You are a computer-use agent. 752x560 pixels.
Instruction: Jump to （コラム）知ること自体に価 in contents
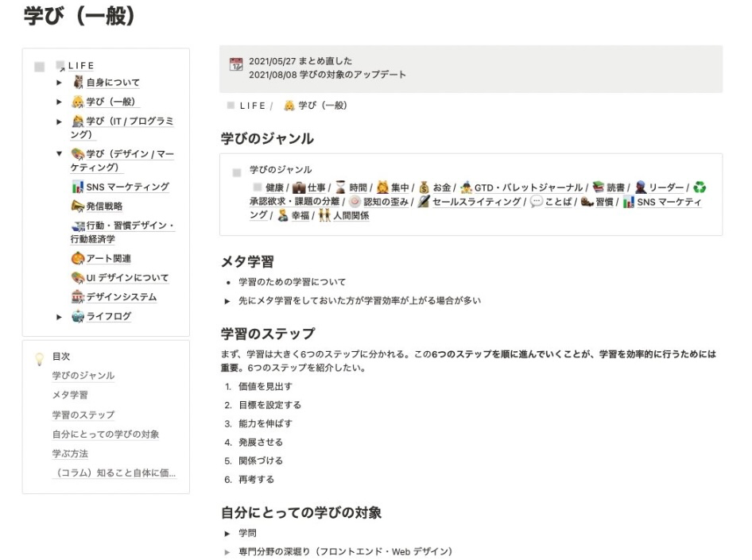[114, 473]
